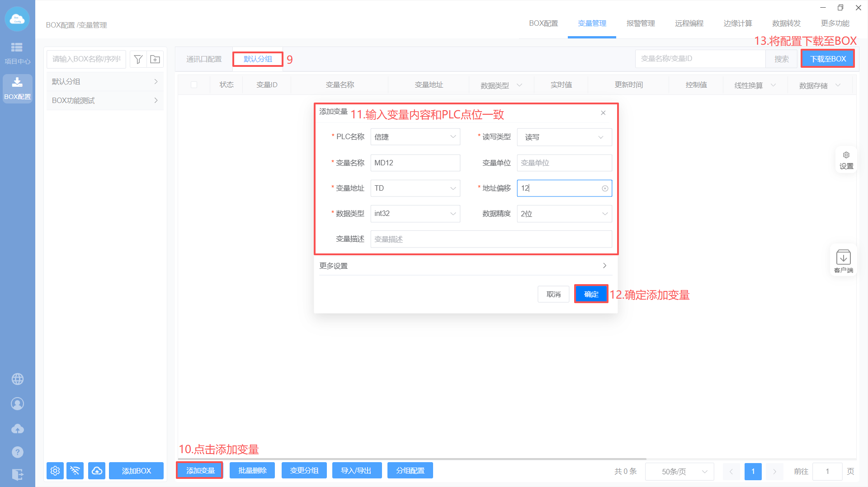Switch to the 通讯口配置 tab

[x=204, y=59]
